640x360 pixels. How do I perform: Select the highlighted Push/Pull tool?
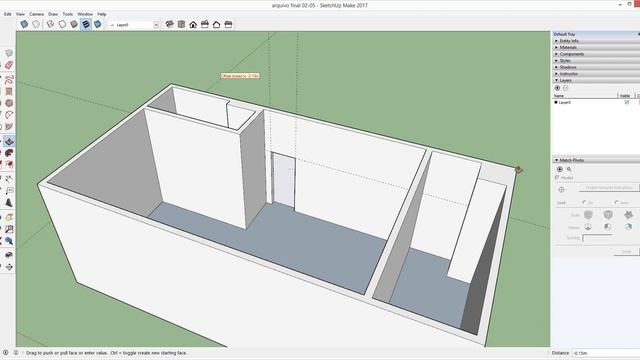[x=9, y=141]
